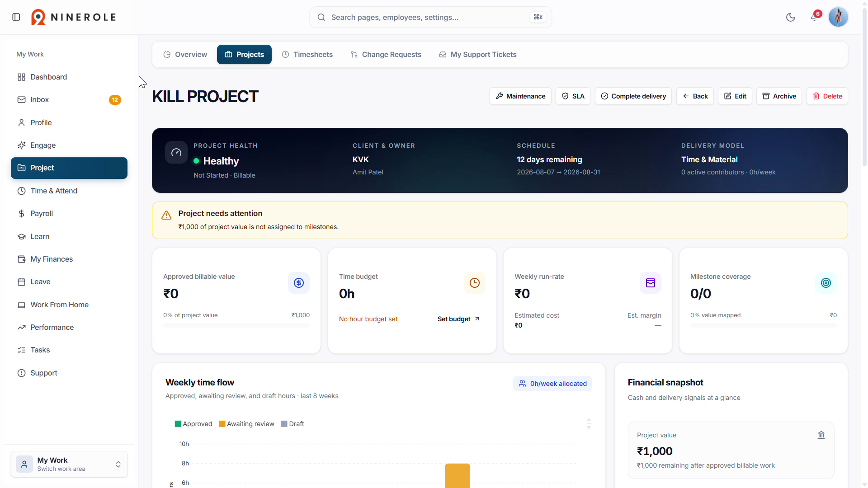Open the user avatar menu
The image size is (868, 488).
point(838,17)
